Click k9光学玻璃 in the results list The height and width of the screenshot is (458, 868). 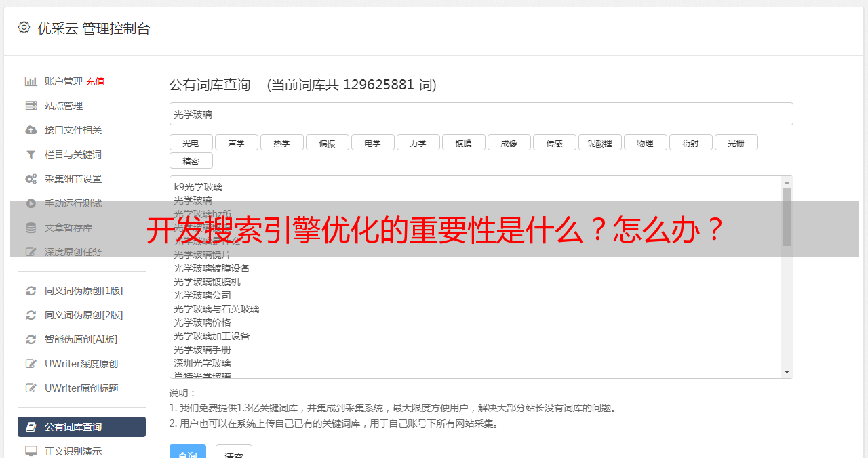[198, 187]
